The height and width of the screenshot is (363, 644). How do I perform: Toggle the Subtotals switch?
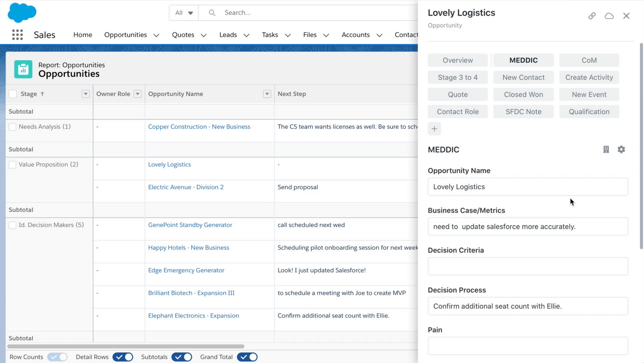click(x=182, y=357)
